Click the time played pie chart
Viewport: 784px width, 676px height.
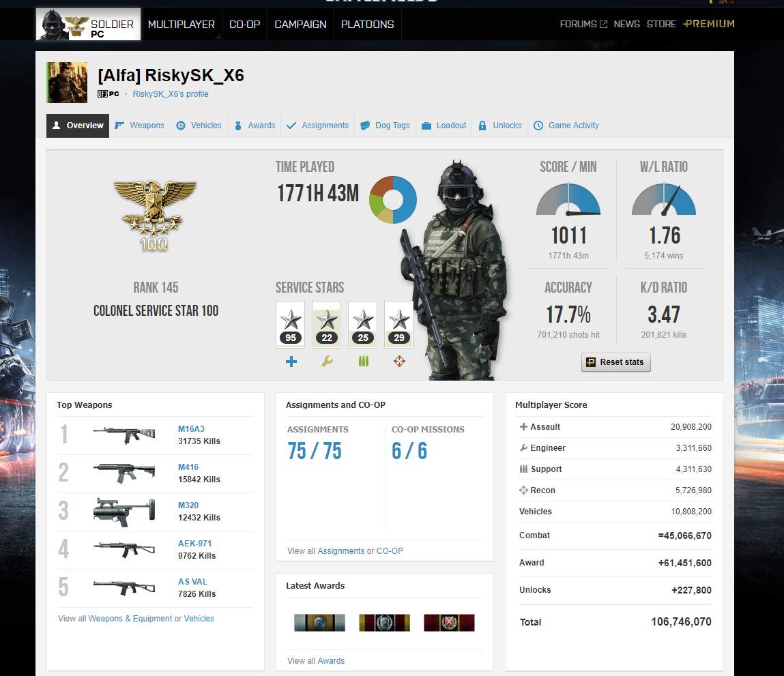pyautogui.click(x=393, y=199)
